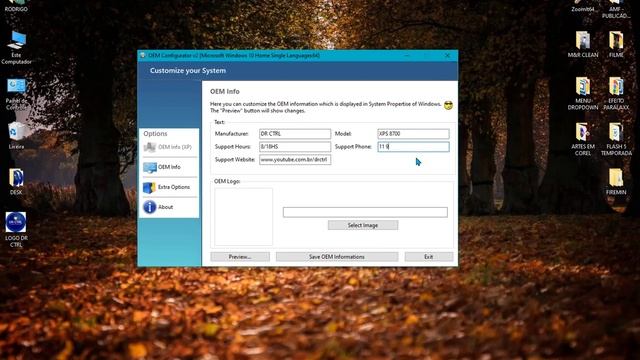Click the smiley face icon in OEM Info
Image resolution: width=640 pixels, height=360 pixels.
pos(449,105)
